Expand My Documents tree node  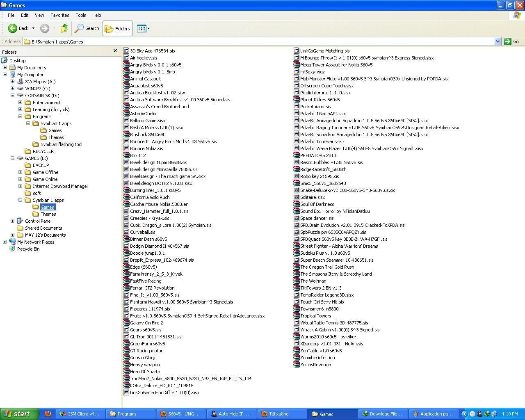pos(5,68)
